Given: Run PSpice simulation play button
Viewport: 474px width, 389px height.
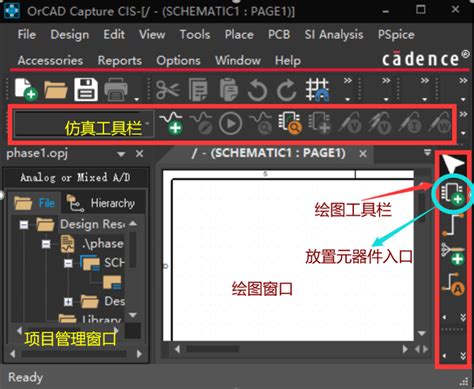Looking at the screenshot, I should coord(230,123).
